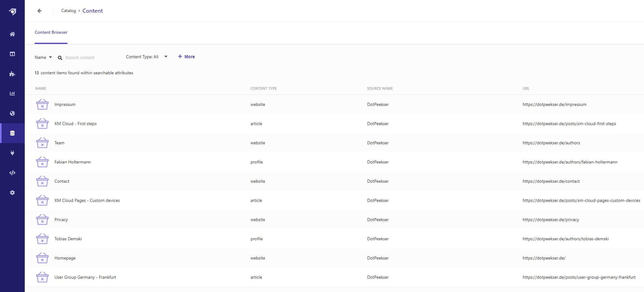
Task: Click basket icon for User Group Germany - Frankfurt
Action: coord(42,277)
